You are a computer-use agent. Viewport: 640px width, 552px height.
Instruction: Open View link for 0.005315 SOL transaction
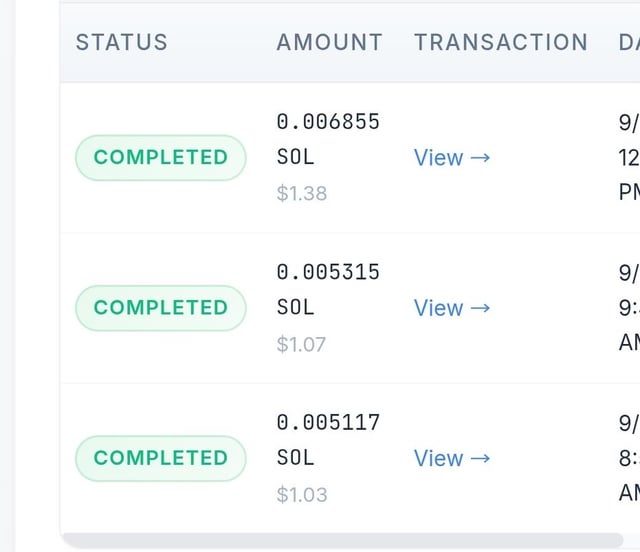(452, 308)
